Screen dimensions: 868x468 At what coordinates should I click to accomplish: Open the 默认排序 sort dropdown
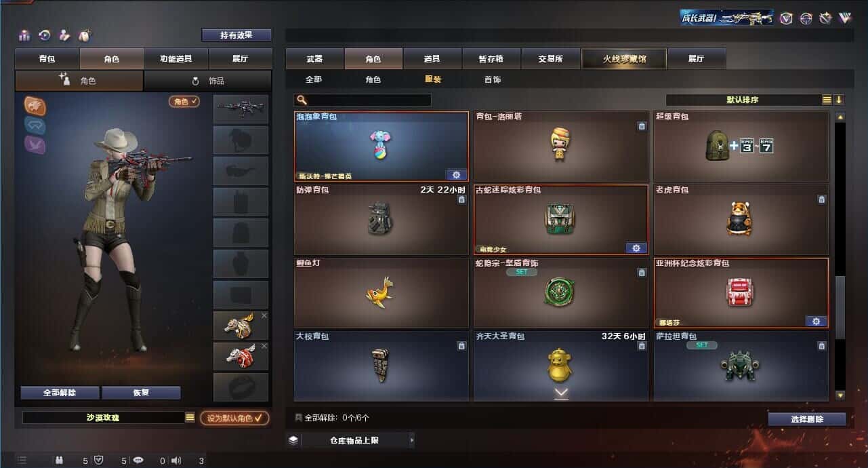click(x=743, y=100)
